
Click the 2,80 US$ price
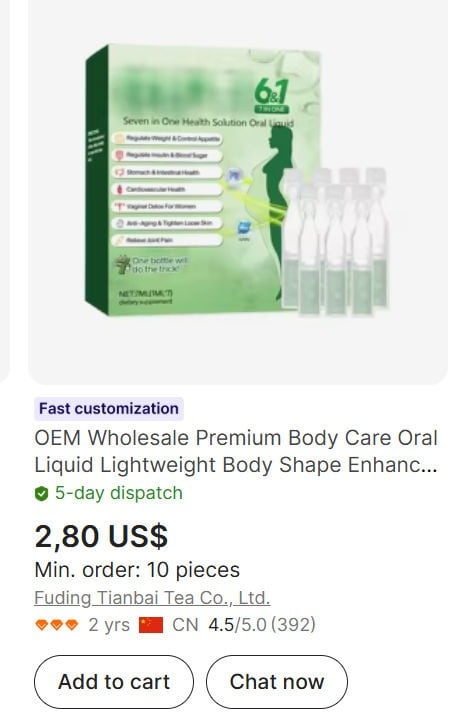101,536
